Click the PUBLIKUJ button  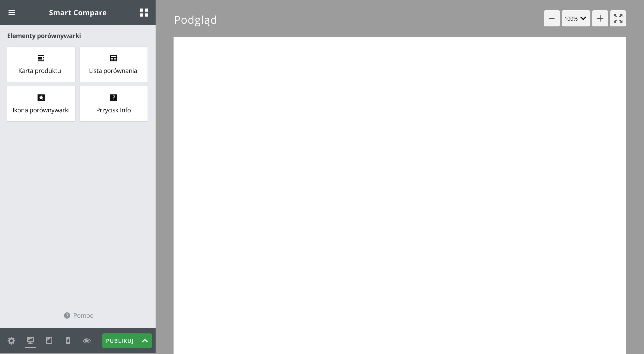[120, 341]
